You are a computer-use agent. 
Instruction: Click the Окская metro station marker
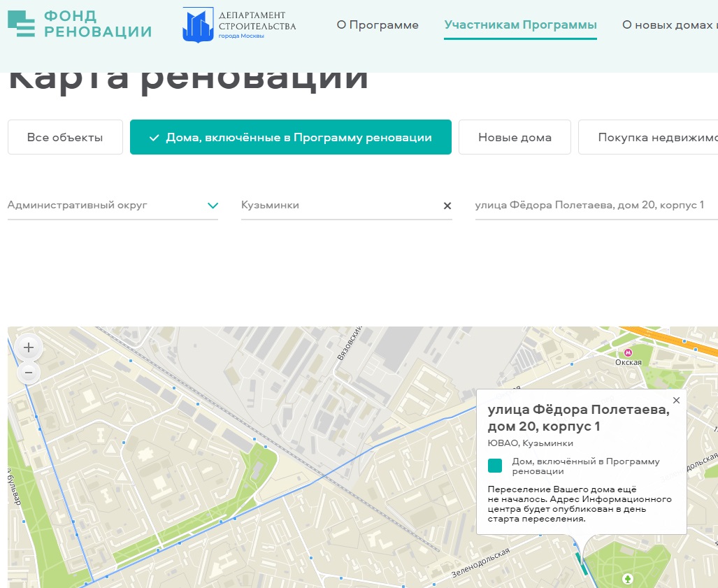point(629,352)
